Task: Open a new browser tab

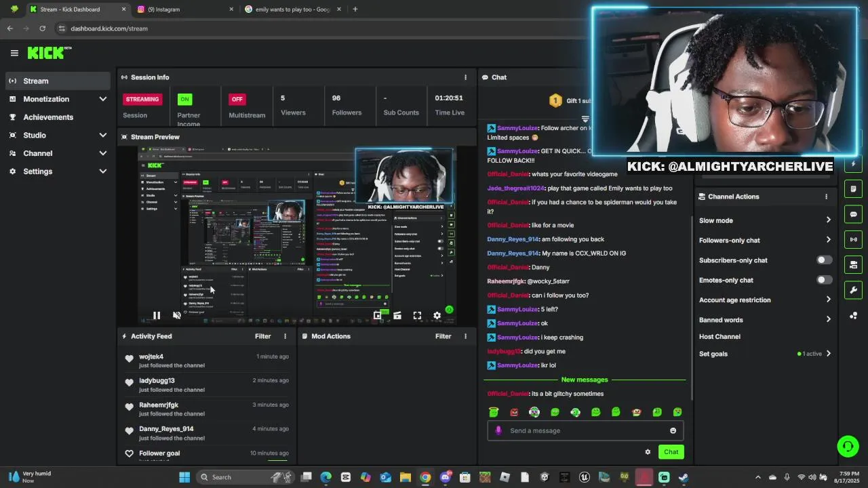Action: pyautogui.click(x=355, y=9)
